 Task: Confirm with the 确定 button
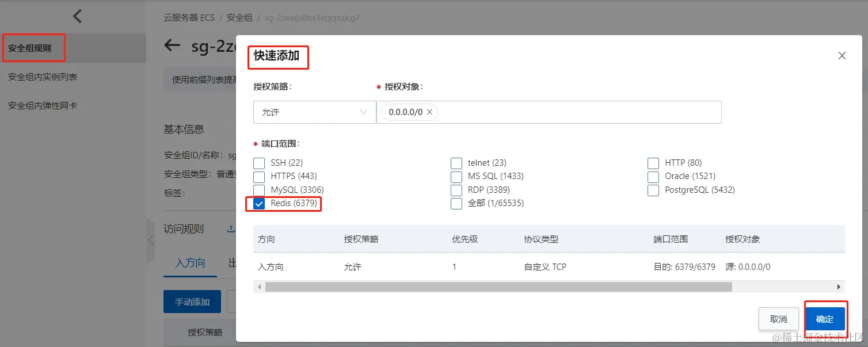click(x=825, y=319)
